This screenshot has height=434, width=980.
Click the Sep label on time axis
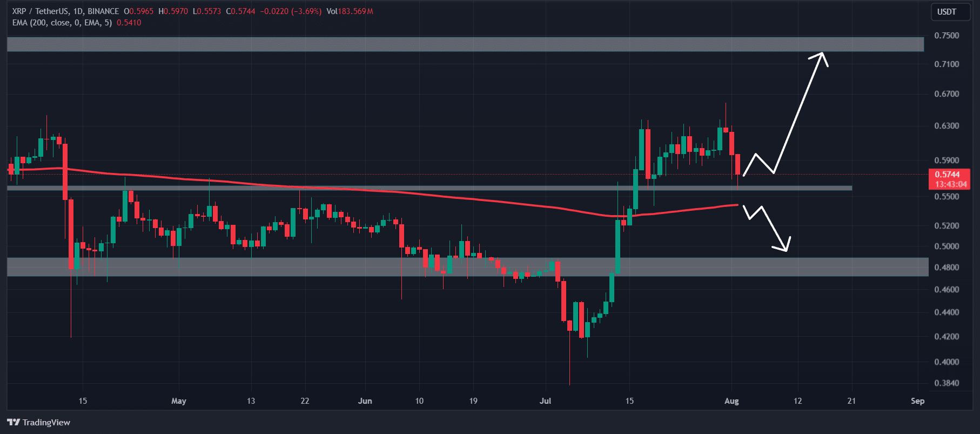coord(917,401)
